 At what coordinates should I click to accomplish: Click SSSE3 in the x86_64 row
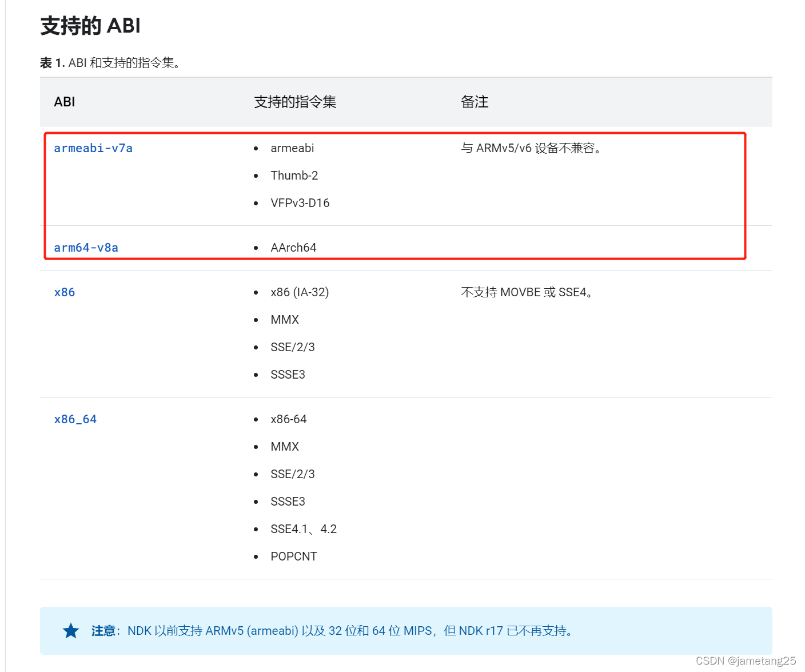(x=288, y=502)
